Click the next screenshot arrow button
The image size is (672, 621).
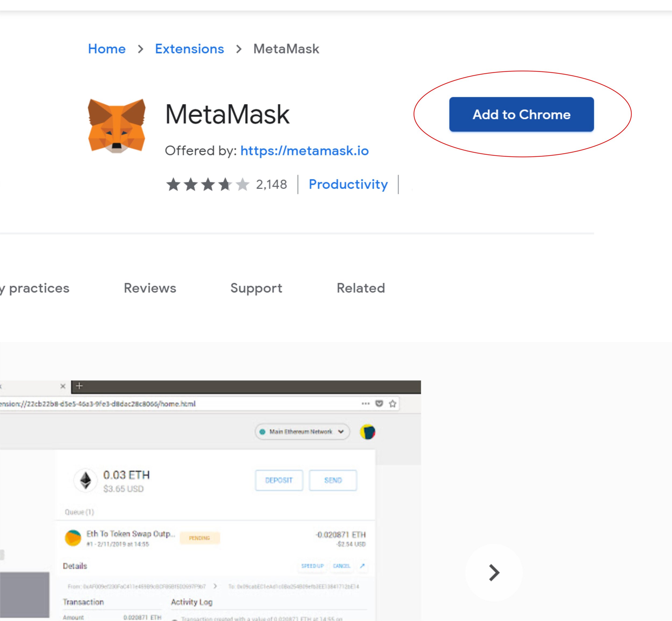tap(494, 572)
